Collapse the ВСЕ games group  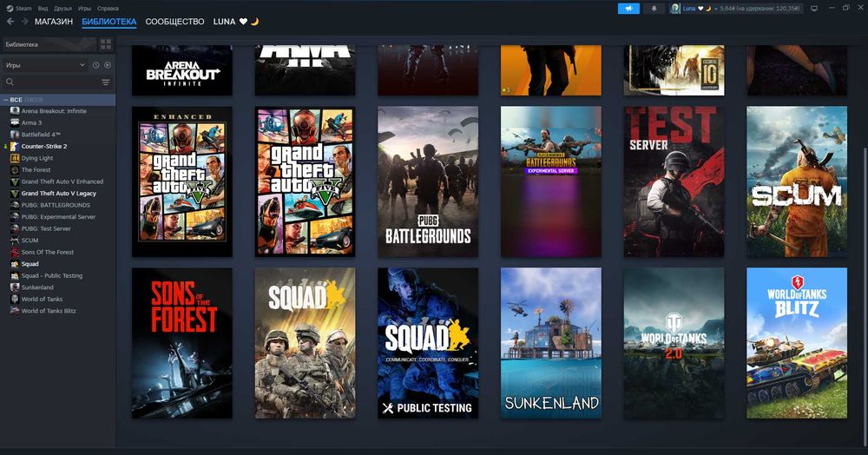[x=5, y=100]
